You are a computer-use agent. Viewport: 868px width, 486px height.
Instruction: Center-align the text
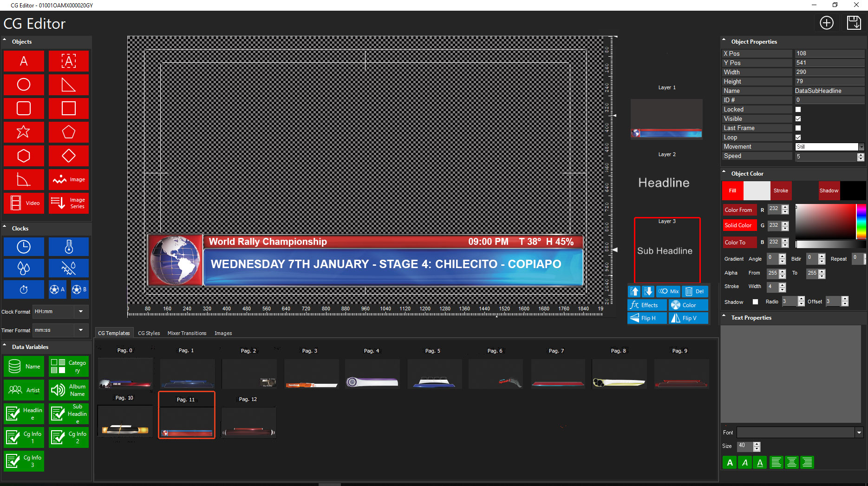click(792, 462)
